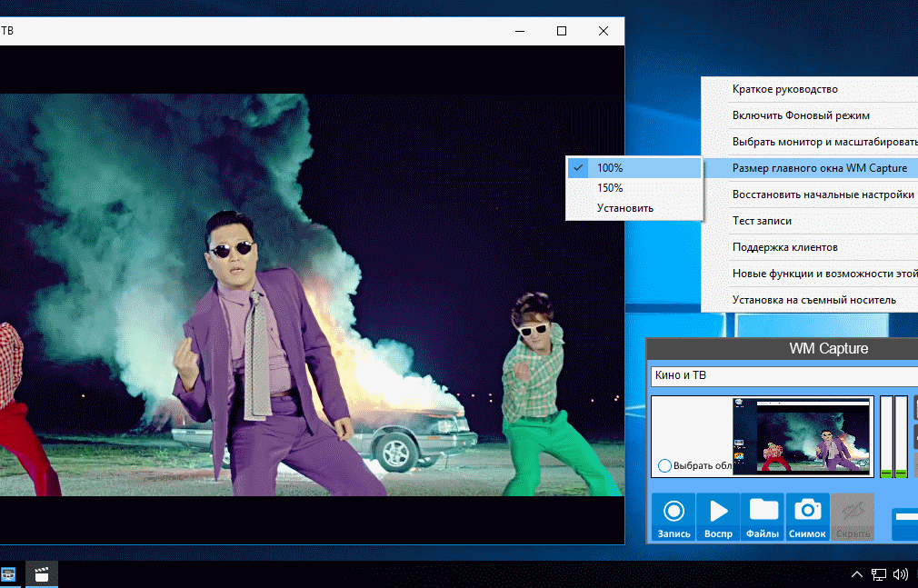Open the WM Capture taskbar icon
The image size is (918, 588).
point(8,574)
